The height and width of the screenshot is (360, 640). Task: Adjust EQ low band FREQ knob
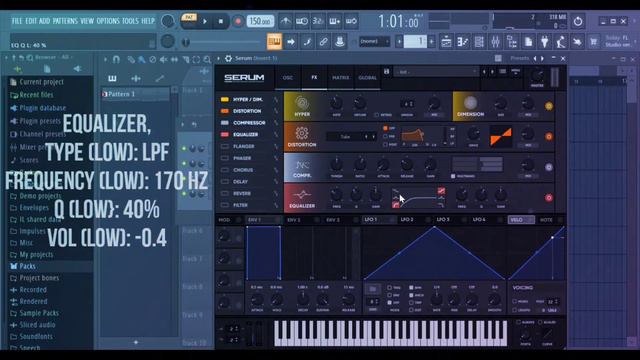[x=336, y=195]
